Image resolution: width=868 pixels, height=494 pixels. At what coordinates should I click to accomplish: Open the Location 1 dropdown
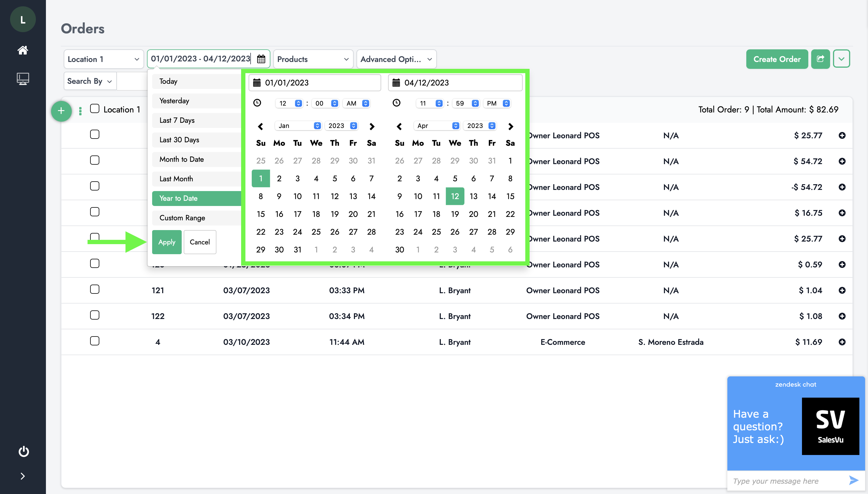tap(104, 59)
